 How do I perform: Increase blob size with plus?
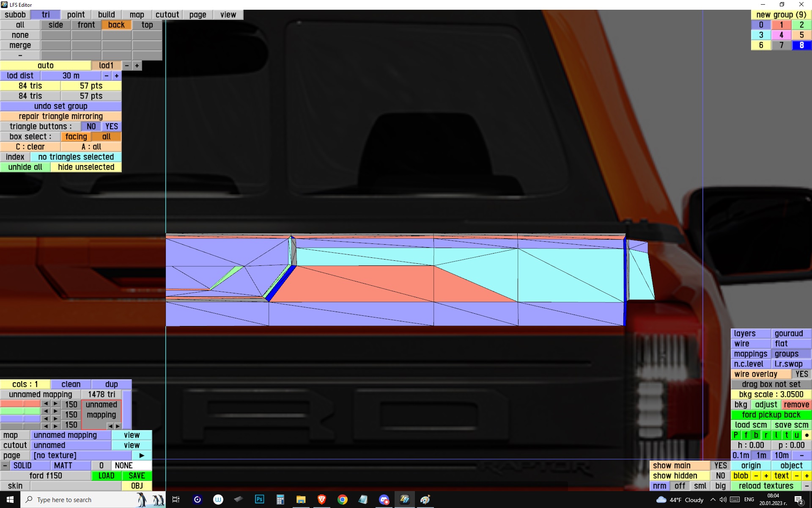point(766,476)
